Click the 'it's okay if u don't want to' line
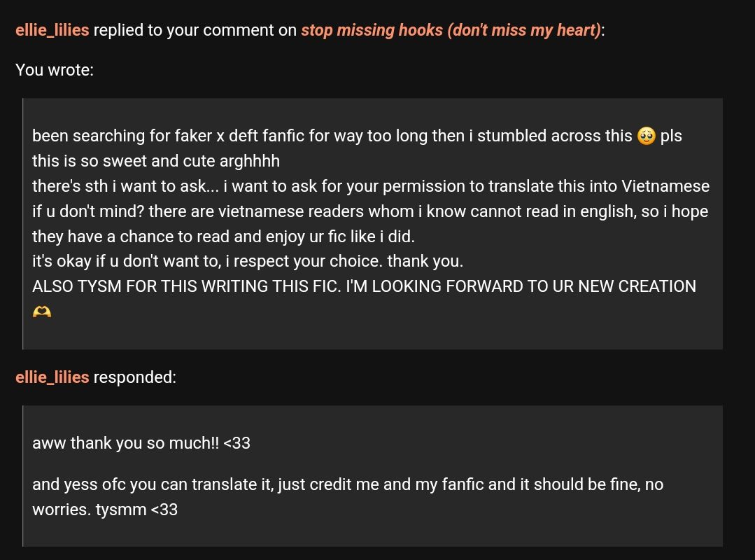The height and width of the screenshot is (560, 755). coord(248,261)
